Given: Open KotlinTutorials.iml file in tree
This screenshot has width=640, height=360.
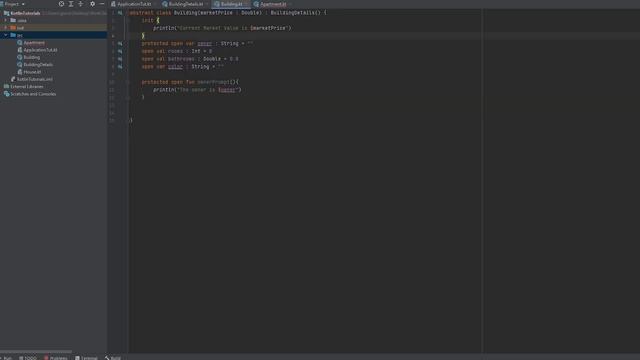Looking at the screenshot, I should pyautogui.click(x=35, y=79).
